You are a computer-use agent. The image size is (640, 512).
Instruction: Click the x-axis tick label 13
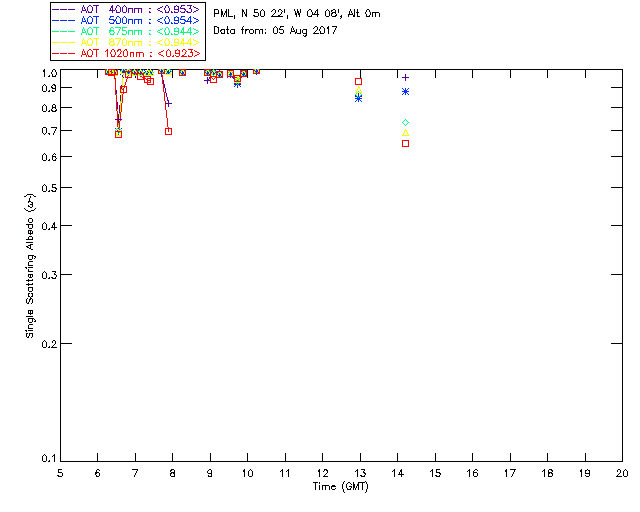tap(360, 473)
